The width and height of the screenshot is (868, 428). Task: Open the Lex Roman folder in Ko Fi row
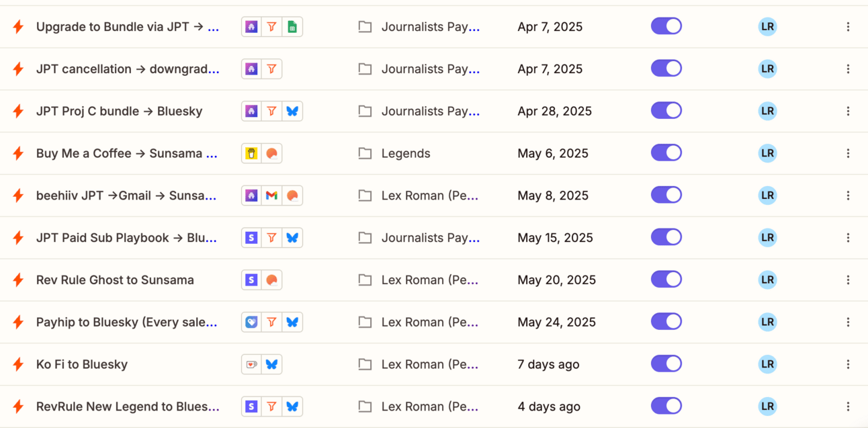click(430, 365)
